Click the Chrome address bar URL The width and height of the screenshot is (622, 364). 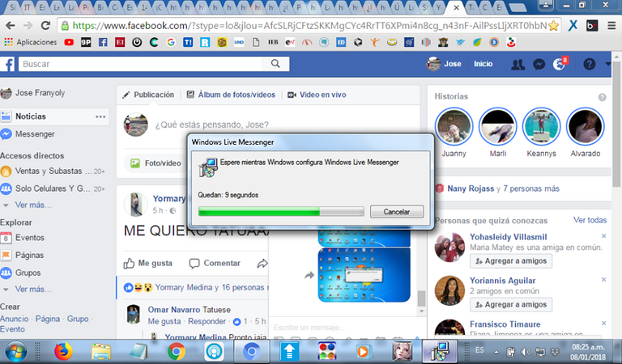tap(309, 26)
